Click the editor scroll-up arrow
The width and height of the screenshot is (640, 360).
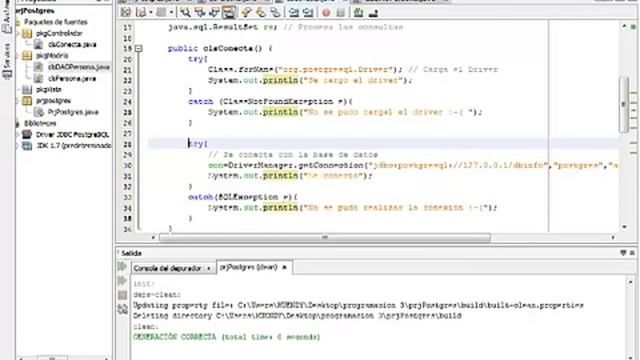tap(624, 26)
